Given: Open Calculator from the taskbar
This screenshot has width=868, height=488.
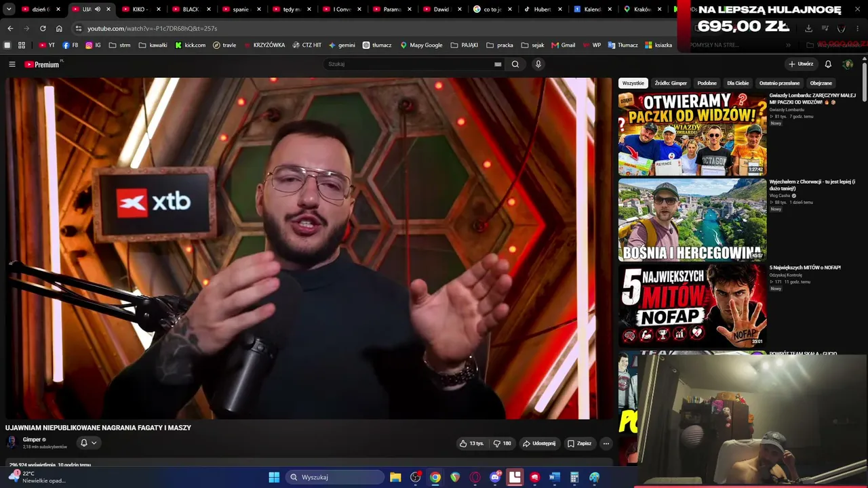Looking at the screenshot, I should [x=574, y=477].
